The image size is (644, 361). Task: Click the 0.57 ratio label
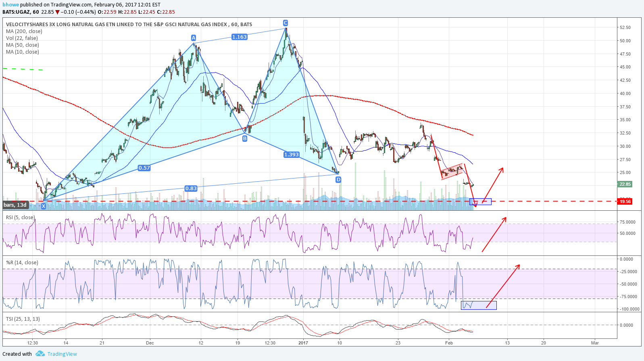[x=144, y=168]
